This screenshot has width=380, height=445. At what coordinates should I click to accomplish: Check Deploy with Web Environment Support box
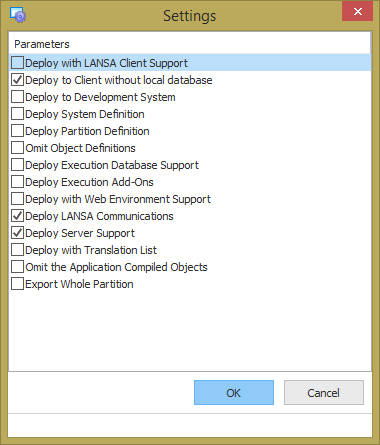17,198
